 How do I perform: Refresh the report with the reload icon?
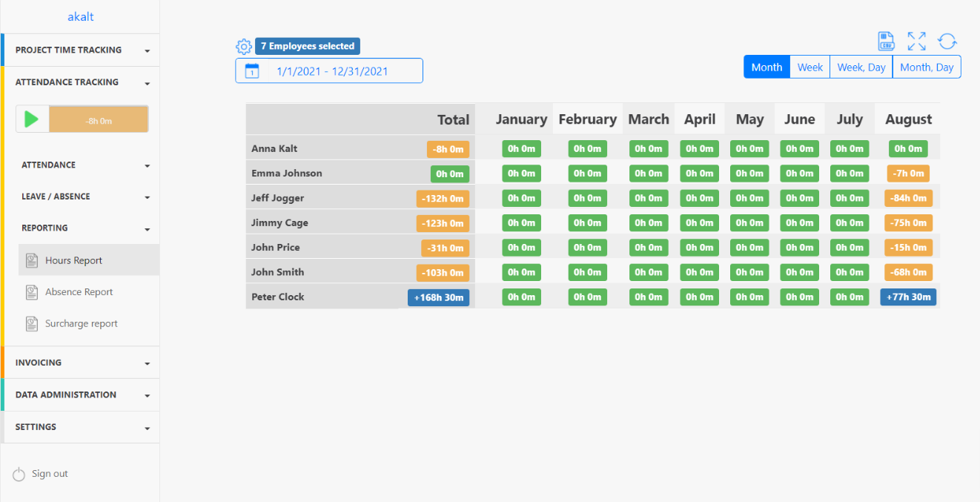tap(947, 41)
